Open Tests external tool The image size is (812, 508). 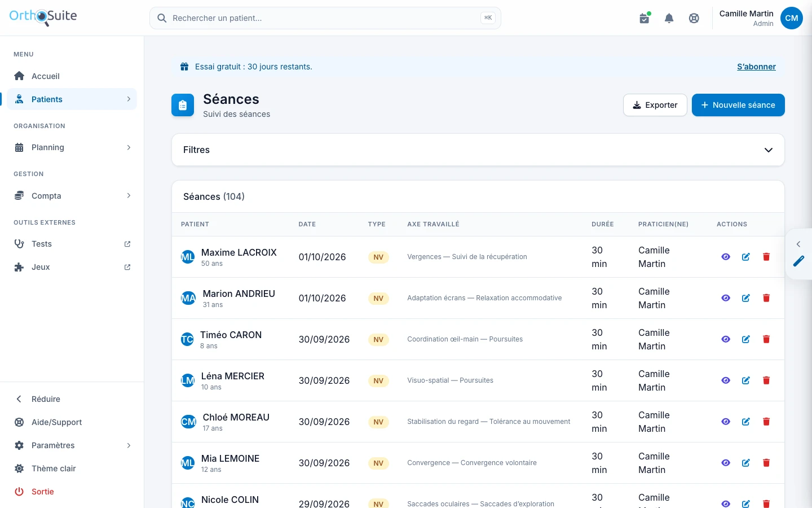[x=72, y=244]
